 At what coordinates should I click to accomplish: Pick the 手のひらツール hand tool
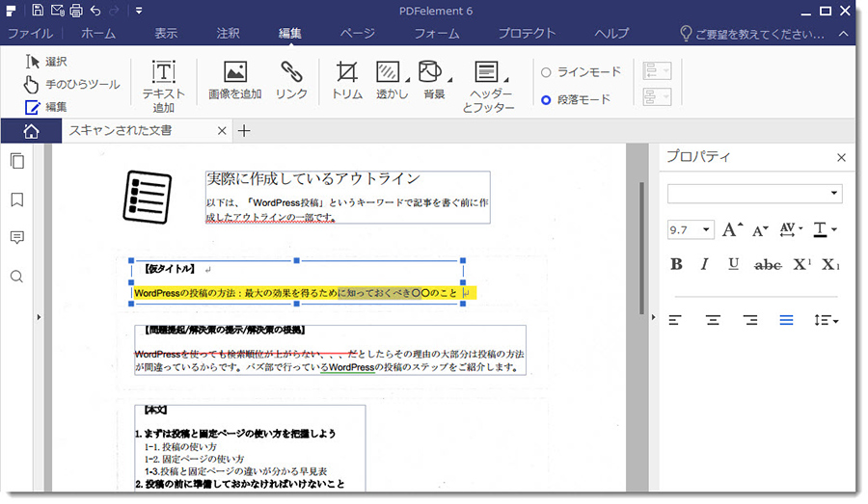pyautogui.click(x=72, y=84)
